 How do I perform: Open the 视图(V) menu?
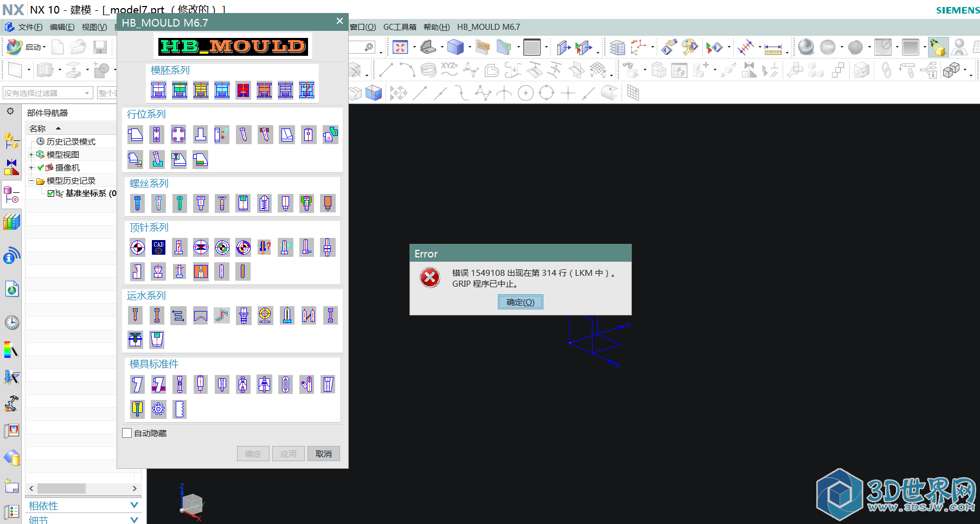tap(94, 27)
